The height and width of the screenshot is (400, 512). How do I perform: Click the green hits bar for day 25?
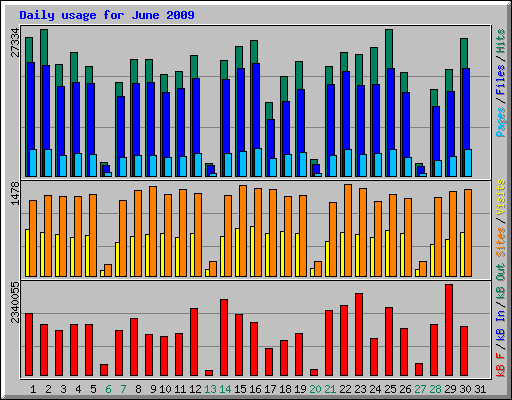[390, 49]
